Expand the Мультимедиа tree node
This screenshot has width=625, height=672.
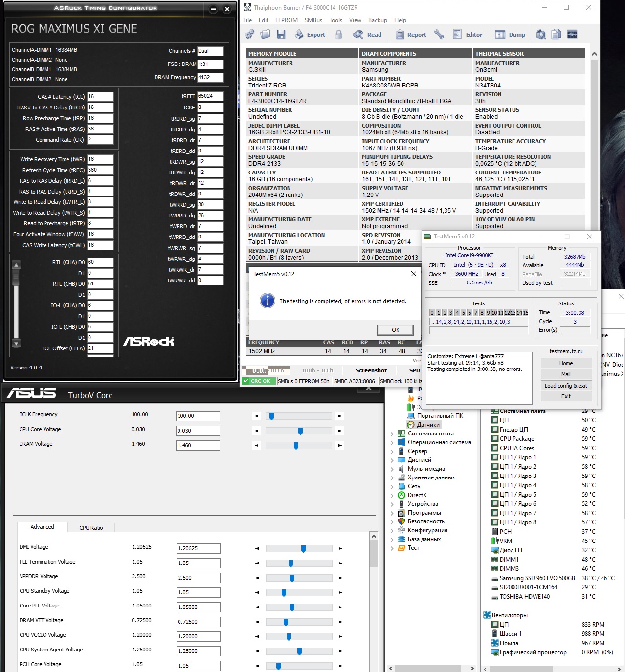click(x=392, y=469)
